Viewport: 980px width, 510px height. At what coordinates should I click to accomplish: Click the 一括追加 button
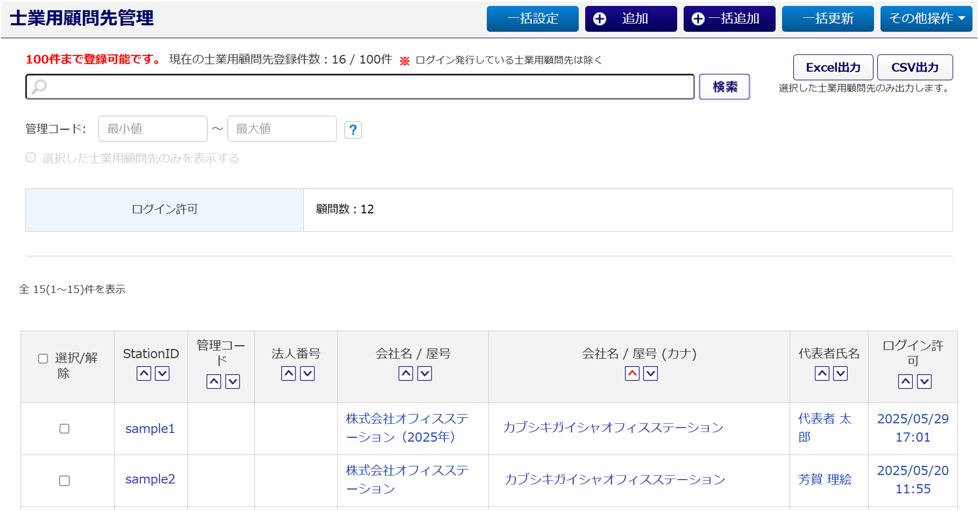click(x=729, y=19)
